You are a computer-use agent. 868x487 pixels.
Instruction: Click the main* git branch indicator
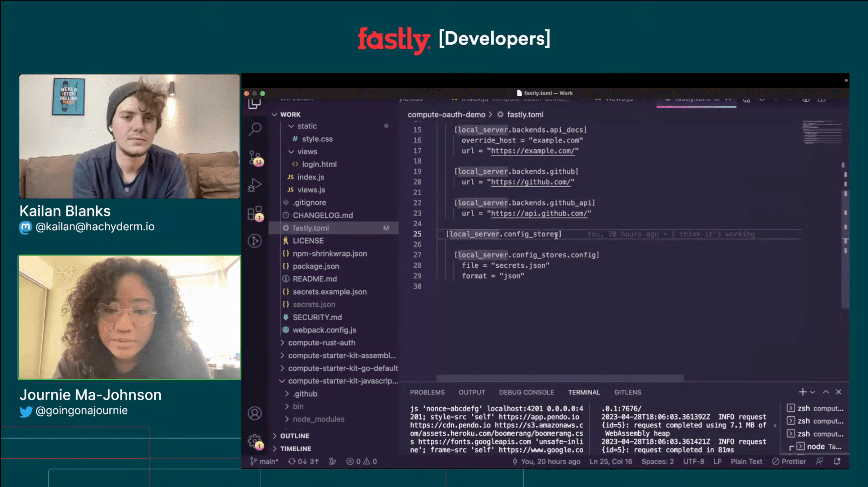264,462
